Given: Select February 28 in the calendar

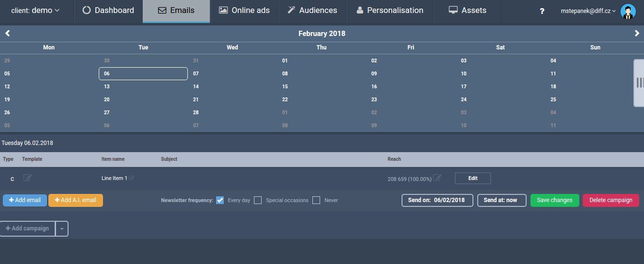Looking at the screenshot, I should click(x=196, y=112).
